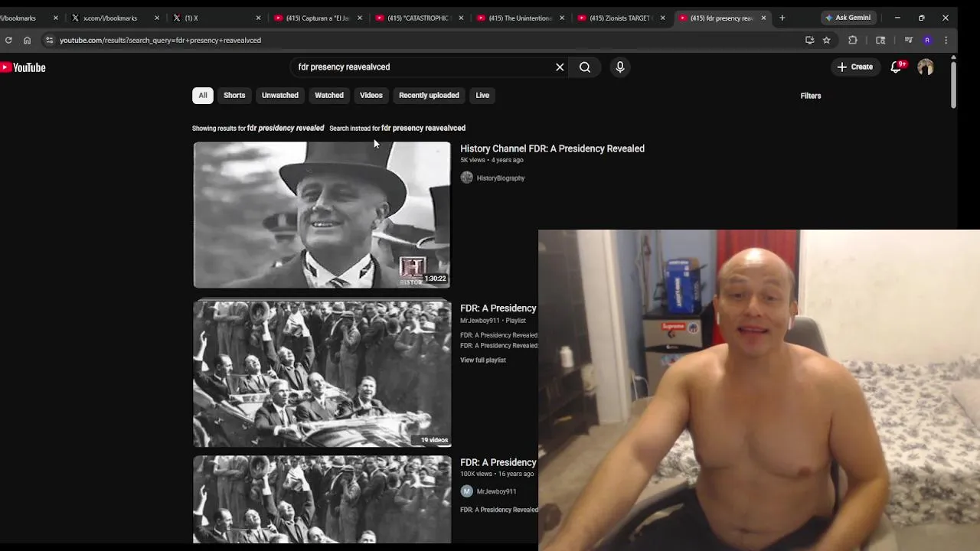Click the third result's crowd thumbnail
This screenshot has width=980, height=551.
(x=322, y=500)
